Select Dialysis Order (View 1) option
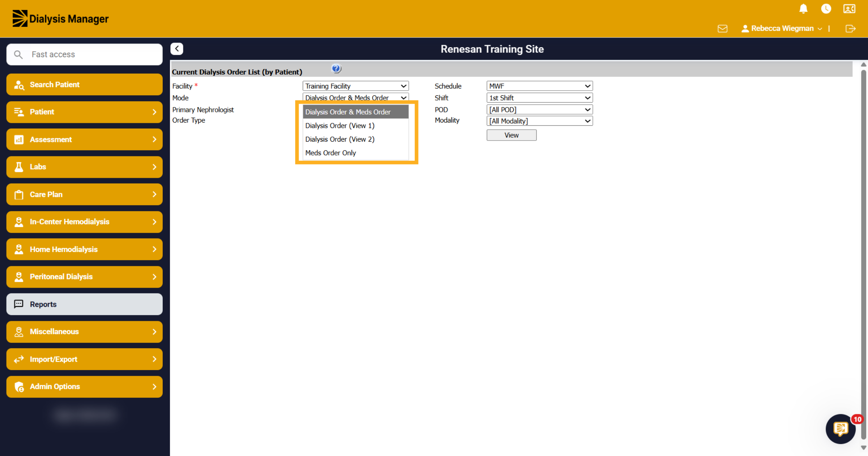 pos(356,126)
